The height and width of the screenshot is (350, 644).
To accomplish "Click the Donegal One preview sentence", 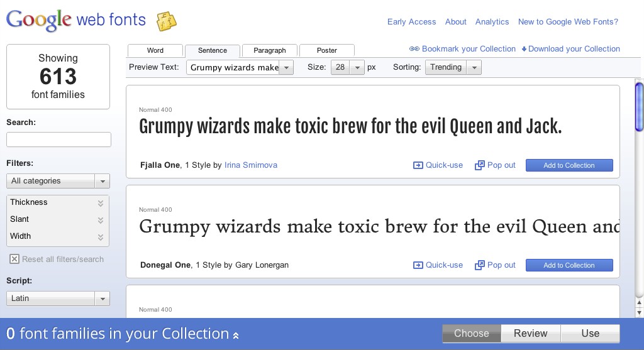I will click(x=379, y=227).
